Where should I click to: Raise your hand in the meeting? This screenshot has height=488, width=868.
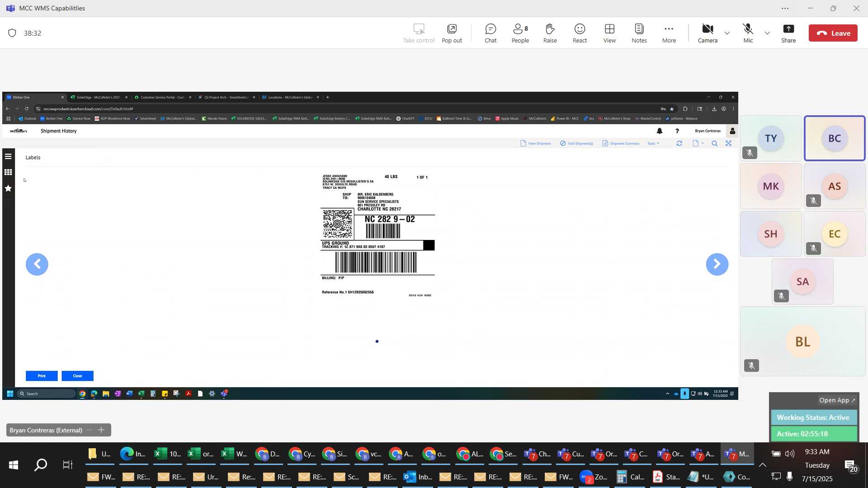pos(550,33)
